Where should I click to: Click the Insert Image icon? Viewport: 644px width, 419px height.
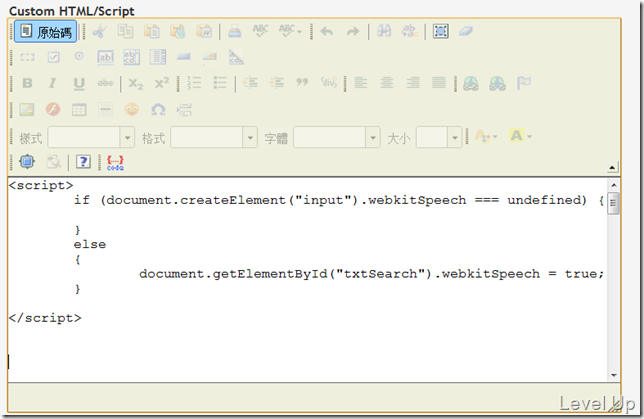tap(27, 110)
